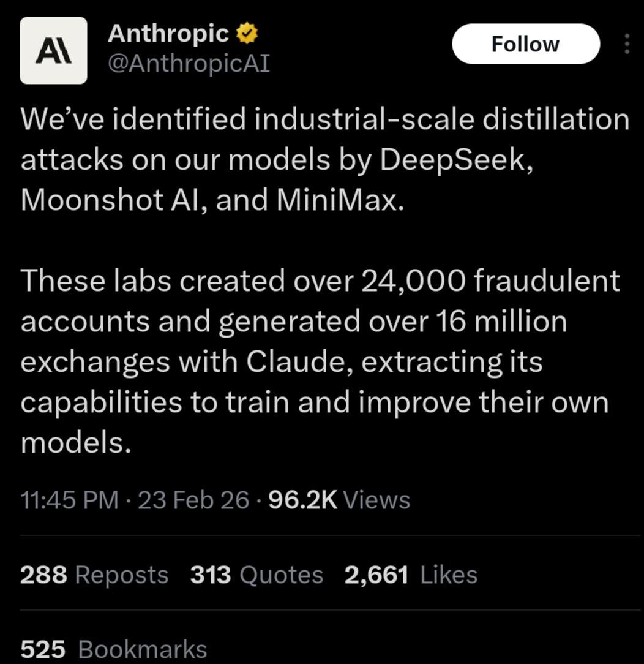Click the paragraph about 24,000 fraudulent accounts
The image size is (644, 664).
click(320, 361)
